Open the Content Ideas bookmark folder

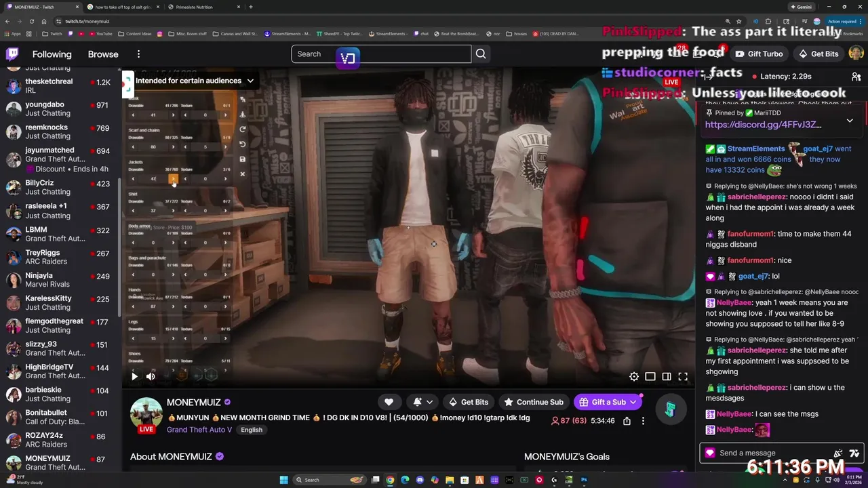[x=134, y=34]
